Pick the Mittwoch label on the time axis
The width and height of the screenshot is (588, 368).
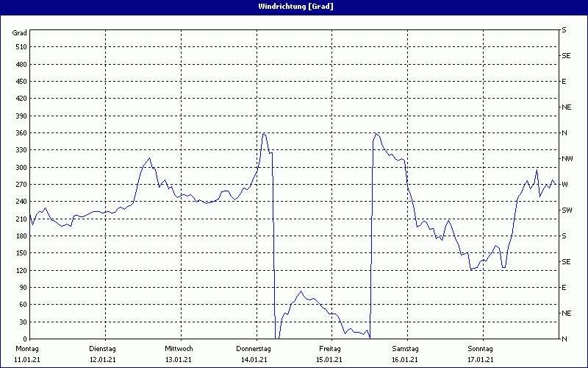[179, 349]
